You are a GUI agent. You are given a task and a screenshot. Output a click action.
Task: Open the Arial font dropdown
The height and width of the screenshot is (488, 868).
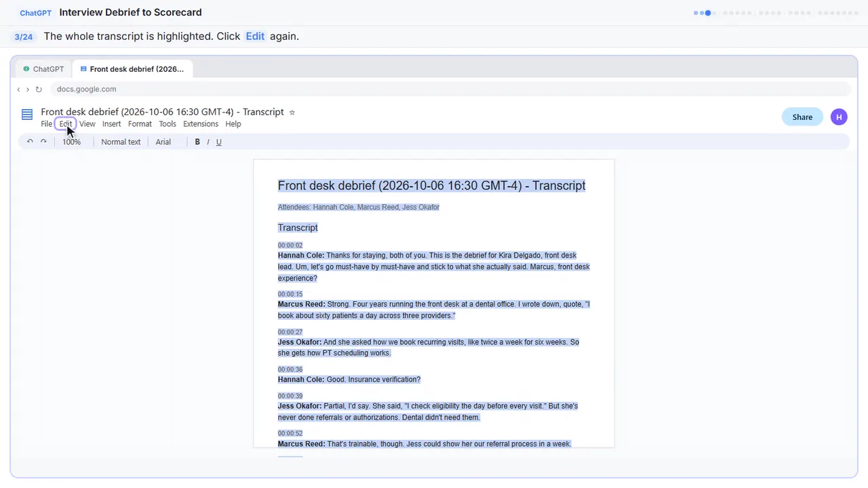163,142
